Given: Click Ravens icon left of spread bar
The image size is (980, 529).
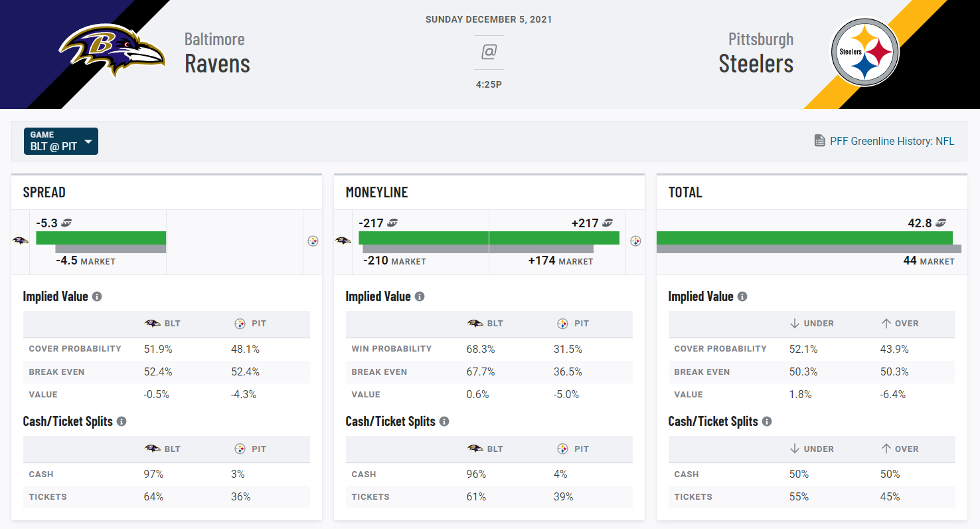Looking at the screenshot, I should point(21,241).
